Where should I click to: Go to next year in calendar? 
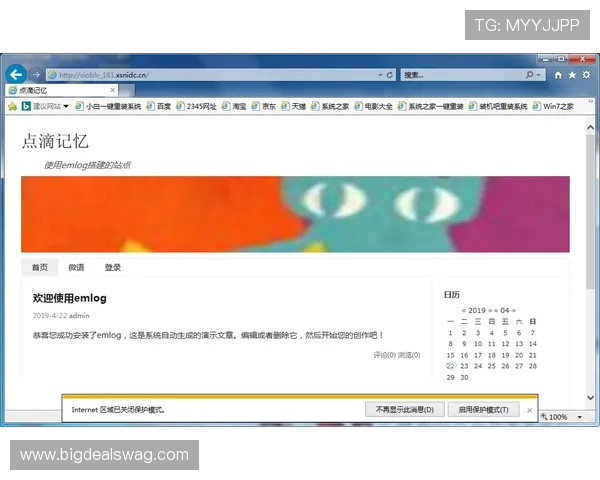490,310
